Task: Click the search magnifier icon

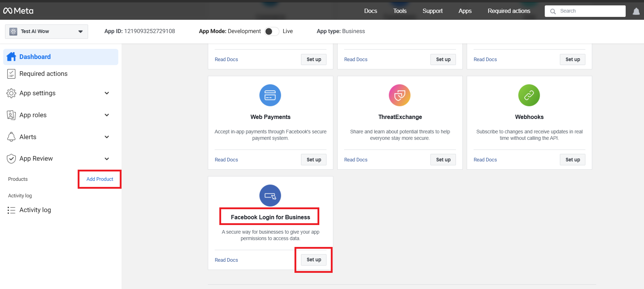Action: click(553, 11)
